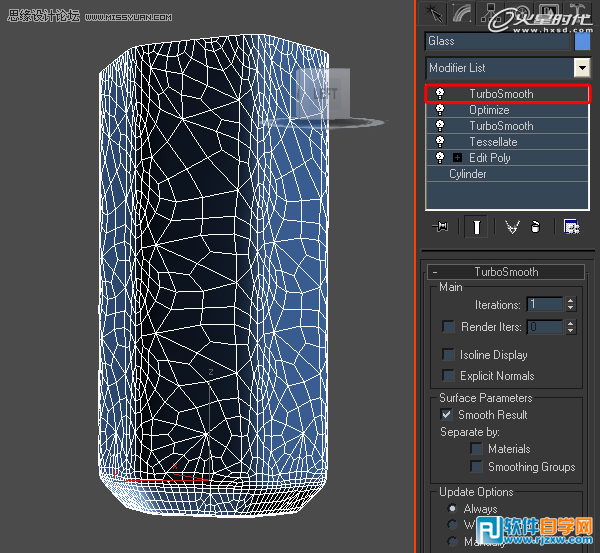Screen dimensions: 600x553
Task: Expand the Edit Poly sub-objects
Action: tap(457, 158)
